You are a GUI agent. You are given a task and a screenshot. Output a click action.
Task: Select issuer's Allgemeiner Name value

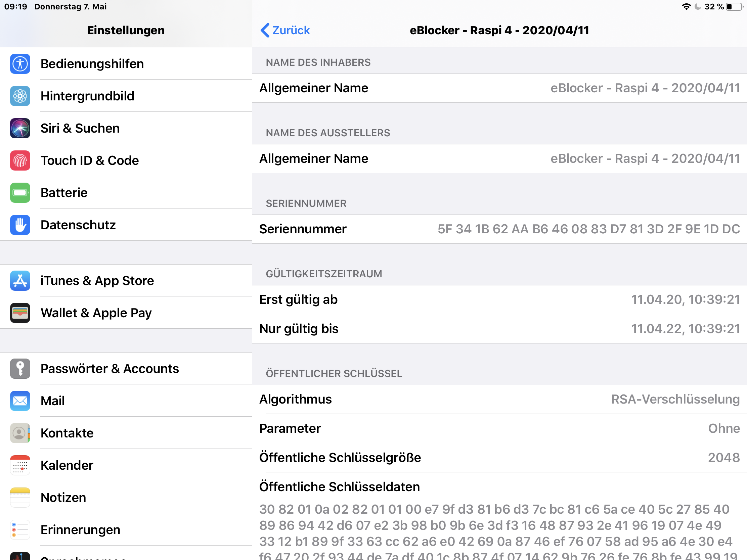point(645,159)
